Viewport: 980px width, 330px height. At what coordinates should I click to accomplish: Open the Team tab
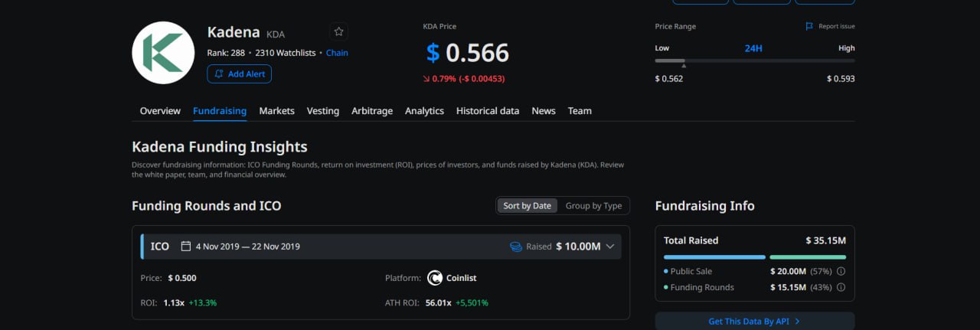point(580,111)
